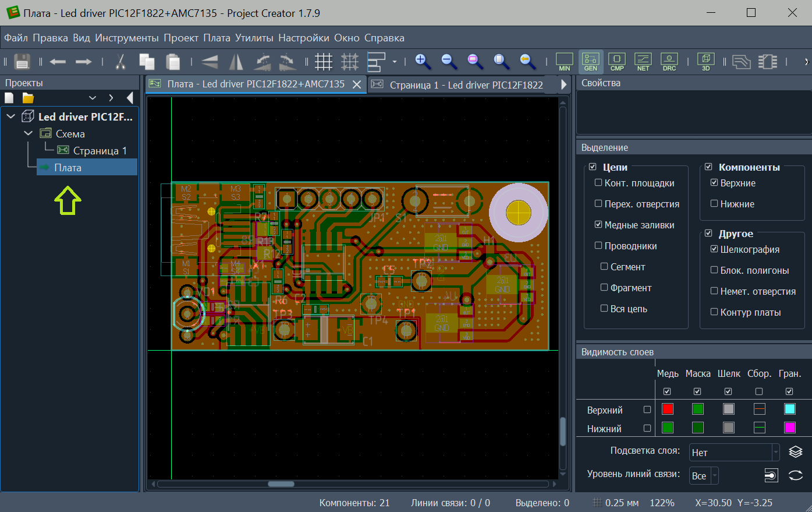Click the Zoom in magnifier
Viewport: 812px width, 512px height.
click(x=423, y=61)
